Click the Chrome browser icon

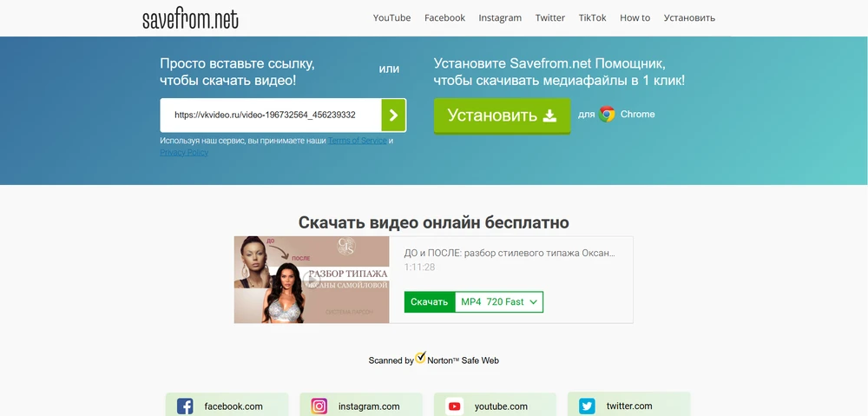coord(607,115)
